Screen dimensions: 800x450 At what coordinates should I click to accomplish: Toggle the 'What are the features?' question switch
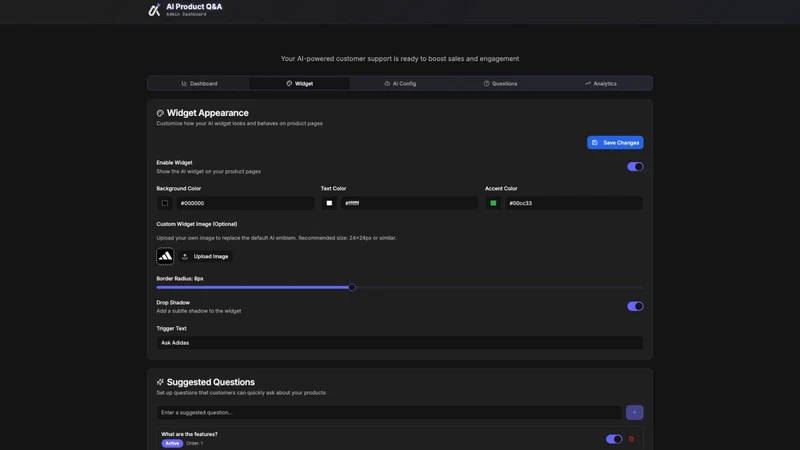coord(614,439)
